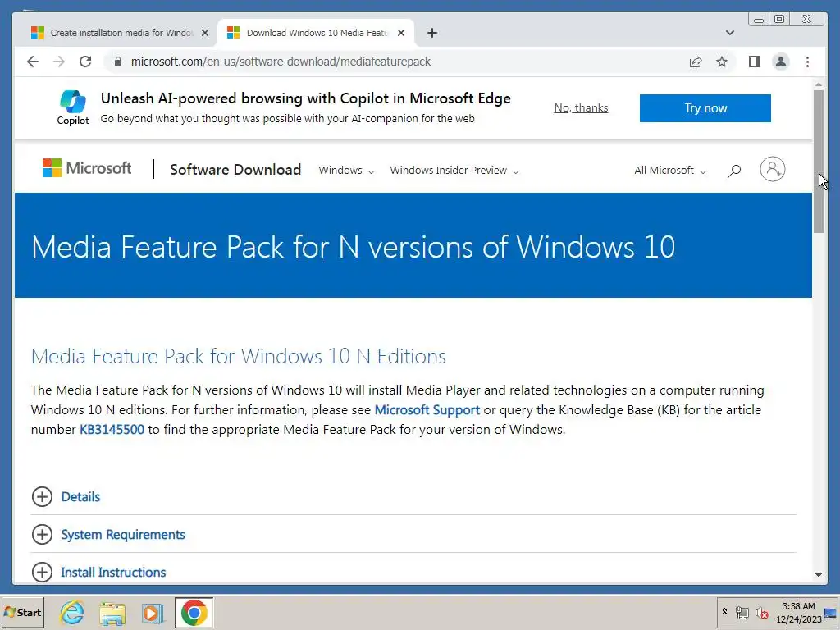
Task: Expand the Install Instructions section
Action: tap(98, 572)
